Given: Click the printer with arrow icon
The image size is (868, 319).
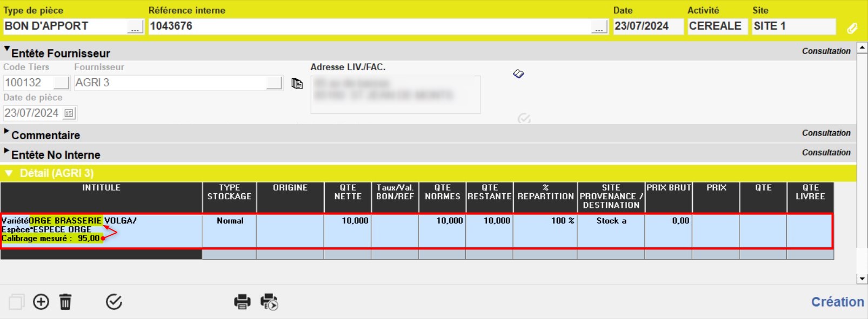Looking at the screenshot, I should click(269, 302).
